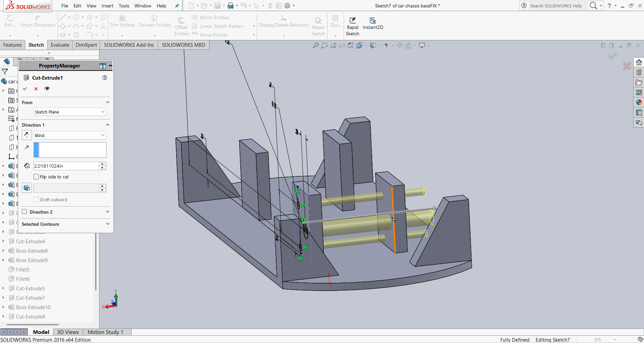This screenshot has width=644, height=343.
Task: Toggle detailed preview eye icon
Action: [47, 89]
